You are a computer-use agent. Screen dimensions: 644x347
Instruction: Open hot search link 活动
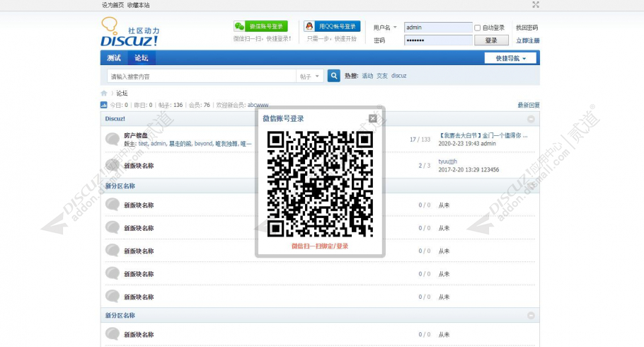click(367, 76)
